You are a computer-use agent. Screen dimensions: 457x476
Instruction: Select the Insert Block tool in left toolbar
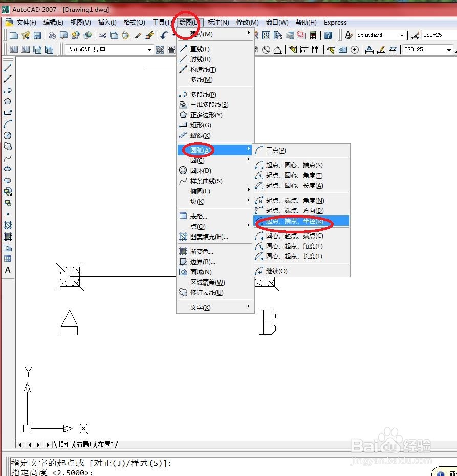(8, 191)
